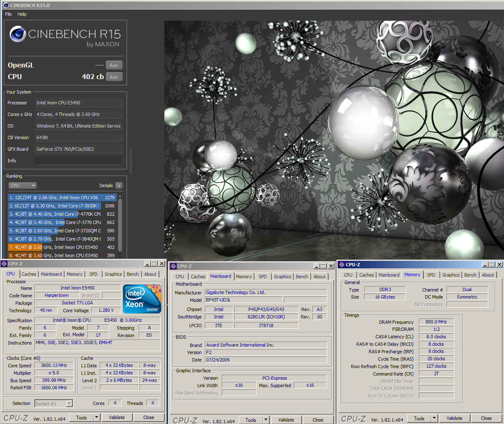Click the Intel Xeon inside processor logo

(142, 299)
